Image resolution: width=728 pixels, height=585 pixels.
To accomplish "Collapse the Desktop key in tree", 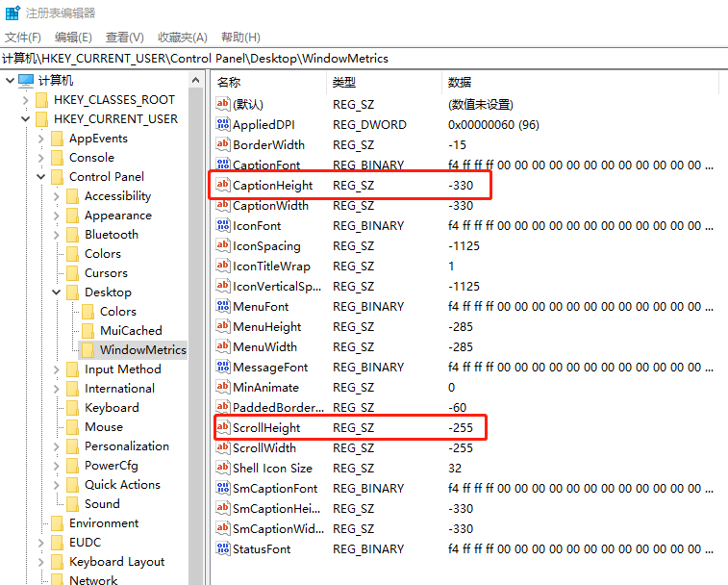I will (57, 292).
